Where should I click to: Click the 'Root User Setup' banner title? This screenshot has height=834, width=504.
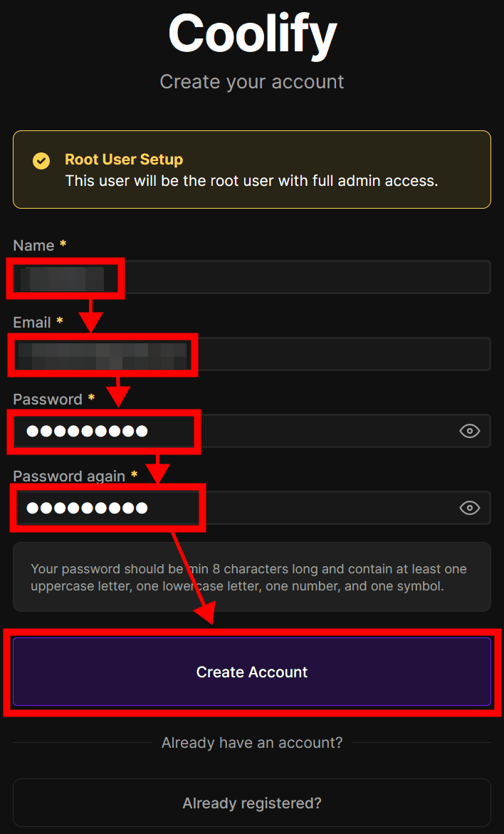pyautogui.click(x=124, y=160)
